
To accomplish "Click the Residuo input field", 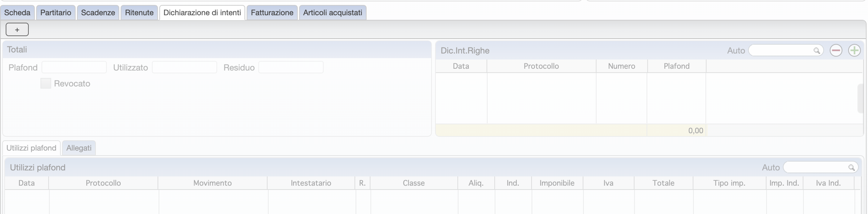I will 291,67.
